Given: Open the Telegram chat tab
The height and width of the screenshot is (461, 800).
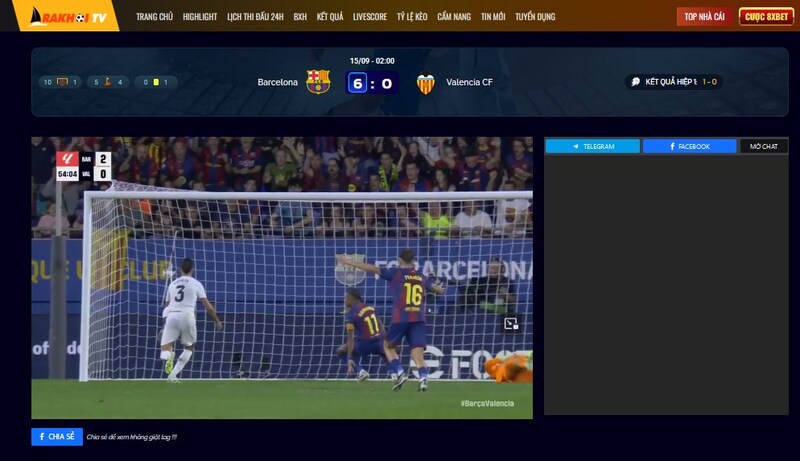Looking at the screenshot, I should coord(593,146).
